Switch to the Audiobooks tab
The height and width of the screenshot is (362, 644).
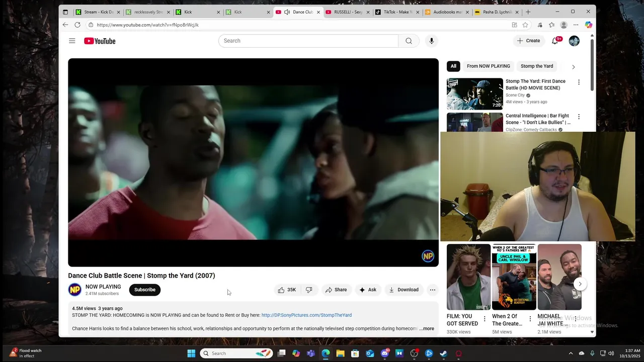(447, 12)
